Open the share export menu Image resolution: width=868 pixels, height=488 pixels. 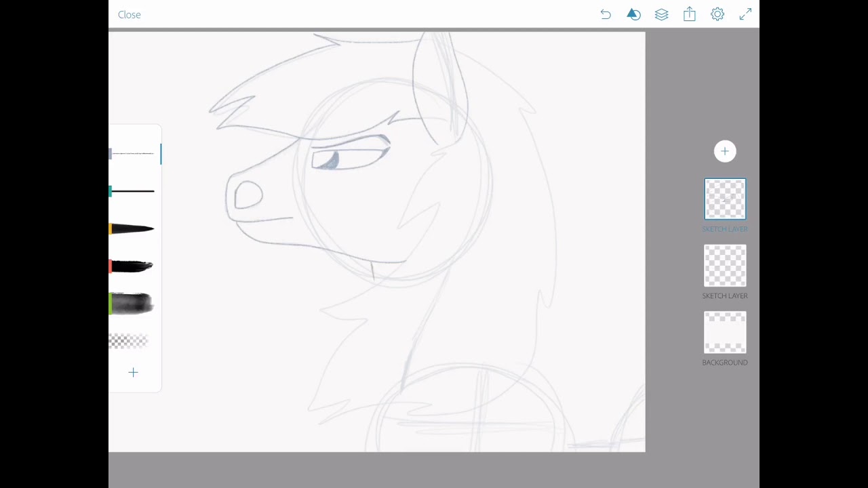point(689,14)
